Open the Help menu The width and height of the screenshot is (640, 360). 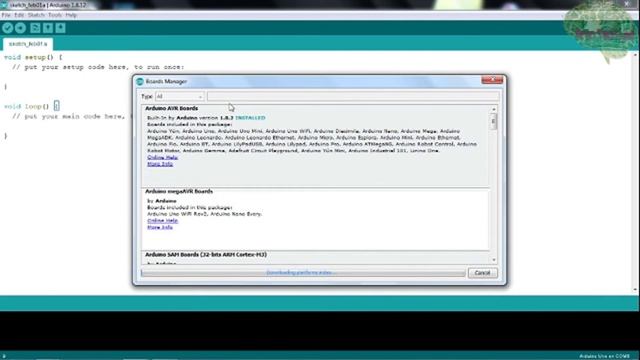(x=71, y=15)
